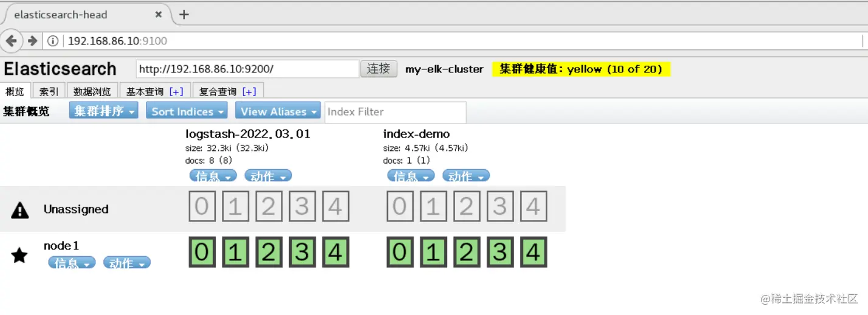Click the yellow cluster health status badge
This screenshot has width=868, height=315.
pyautogui.click(x=581, y=69)
